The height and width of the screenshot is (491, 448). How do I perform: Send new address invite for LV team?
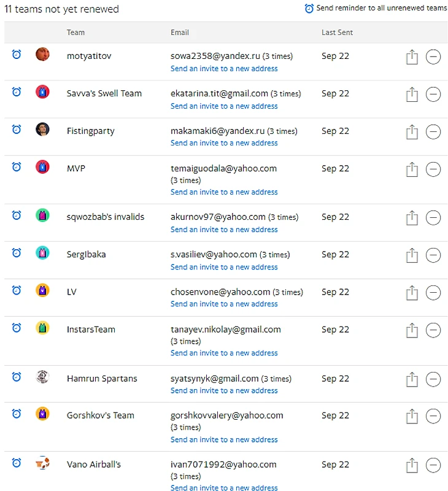[x=224, y=304]
